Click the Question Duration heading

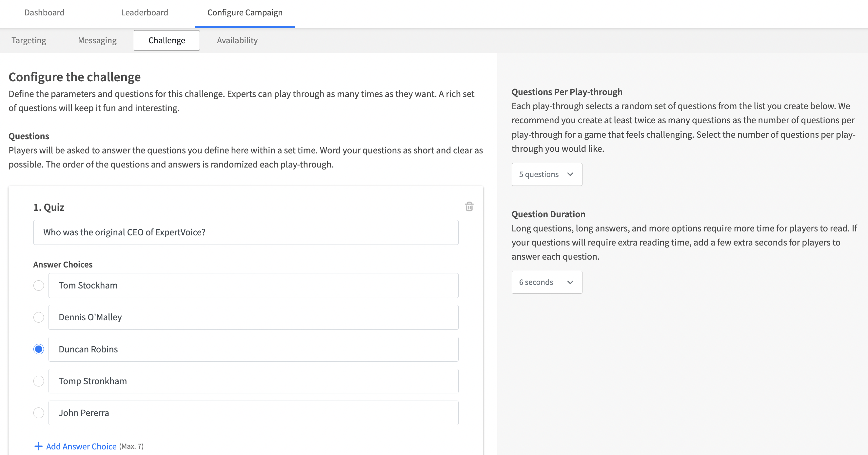[x=548, y=214]
